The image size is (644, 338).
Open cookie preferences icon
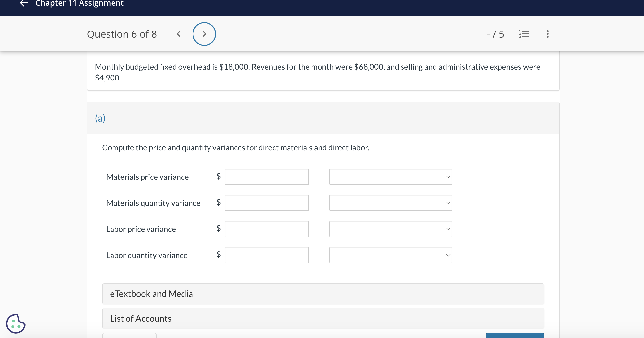(x=16, y=323)
